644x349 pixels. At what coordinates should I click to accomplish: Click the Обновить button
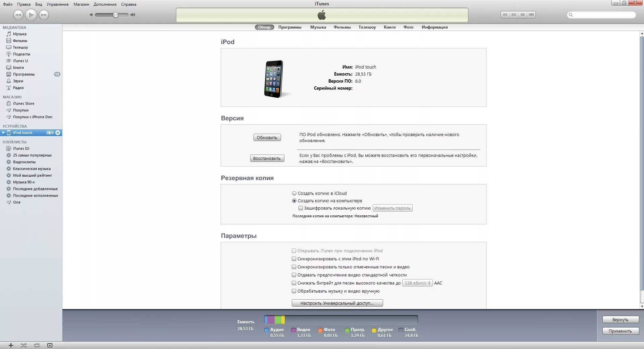(267, 137)
